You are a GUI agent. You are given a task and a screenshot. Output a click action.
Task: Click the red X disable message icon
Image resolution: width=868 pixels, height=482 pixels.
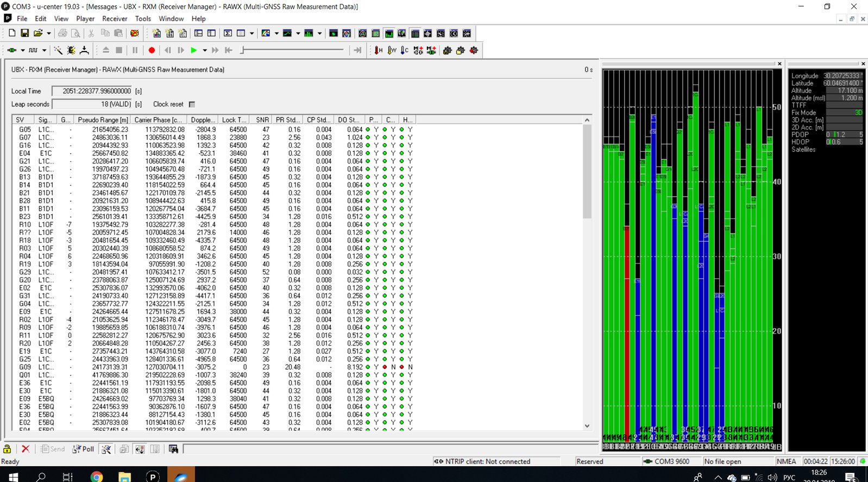(25, 449)
